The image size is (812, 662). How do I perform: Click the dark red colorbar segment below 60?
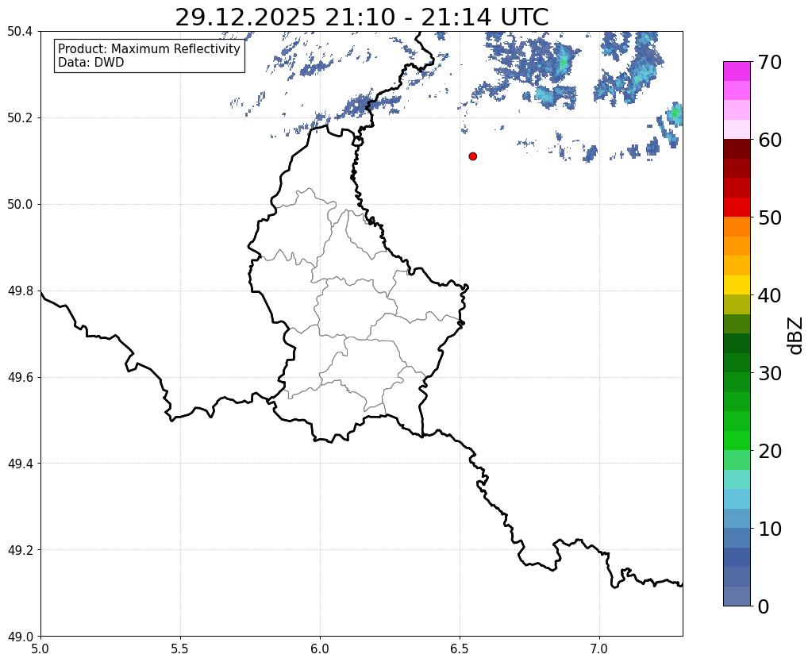(737, 148)
